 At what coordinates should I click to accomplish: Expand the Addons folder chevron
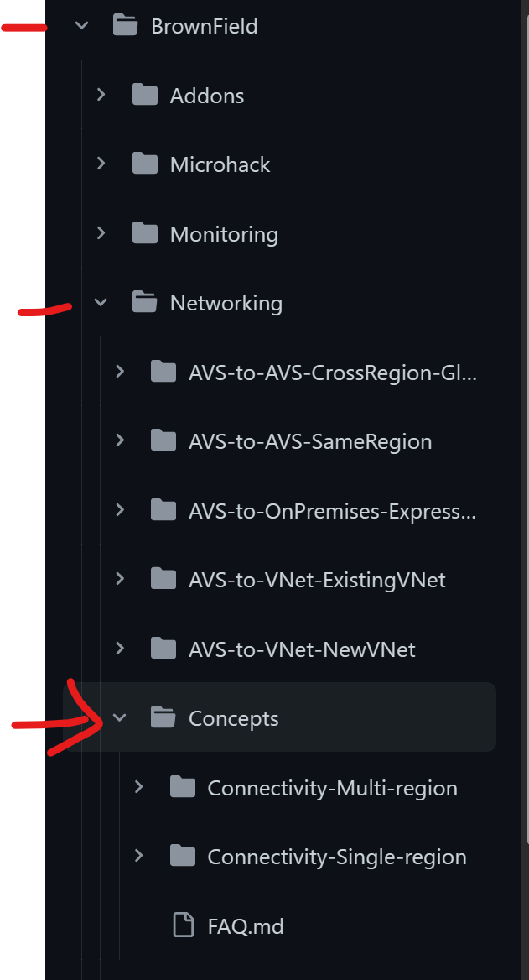tap(100, 95)
